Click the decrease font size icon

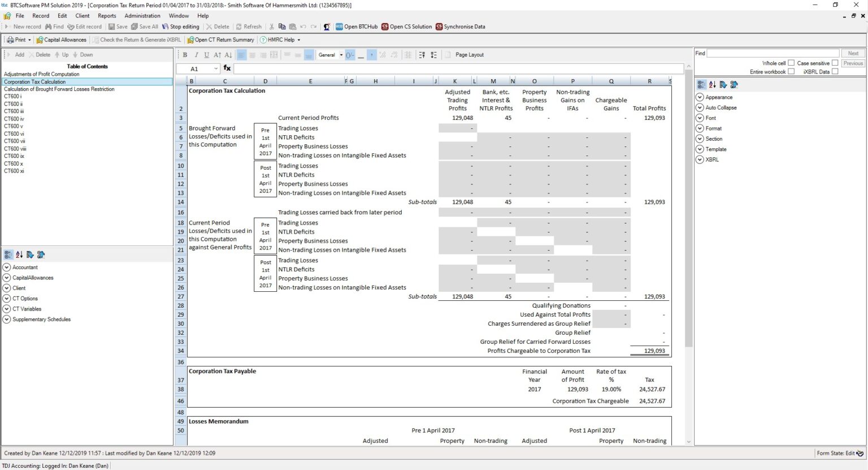click(x=228, y=55)
